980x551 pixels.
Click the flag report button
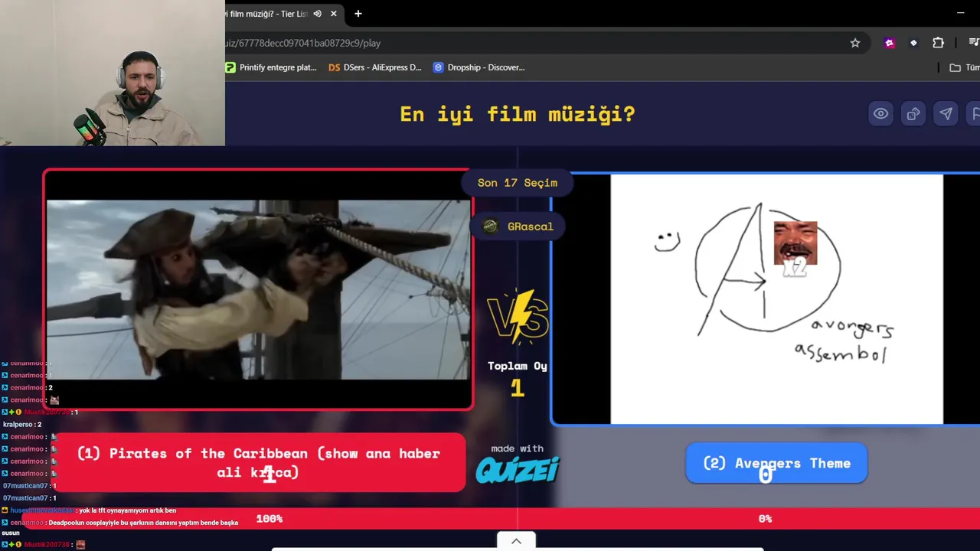click(975, 114)
